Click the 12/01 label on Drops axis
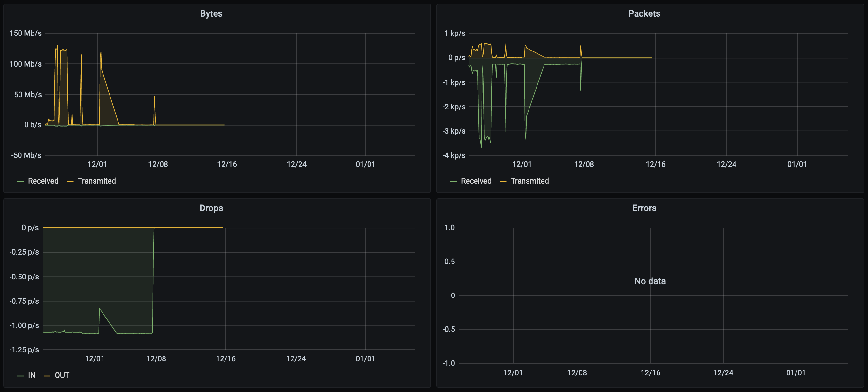The width and height of the screenshot is (868, 392). [95, 359]
